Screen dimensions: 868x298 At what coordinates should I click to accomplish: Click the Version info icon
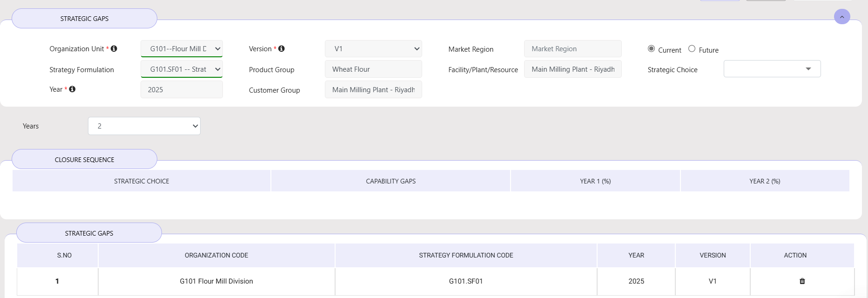pyautogui.click(x=282, y=48)
